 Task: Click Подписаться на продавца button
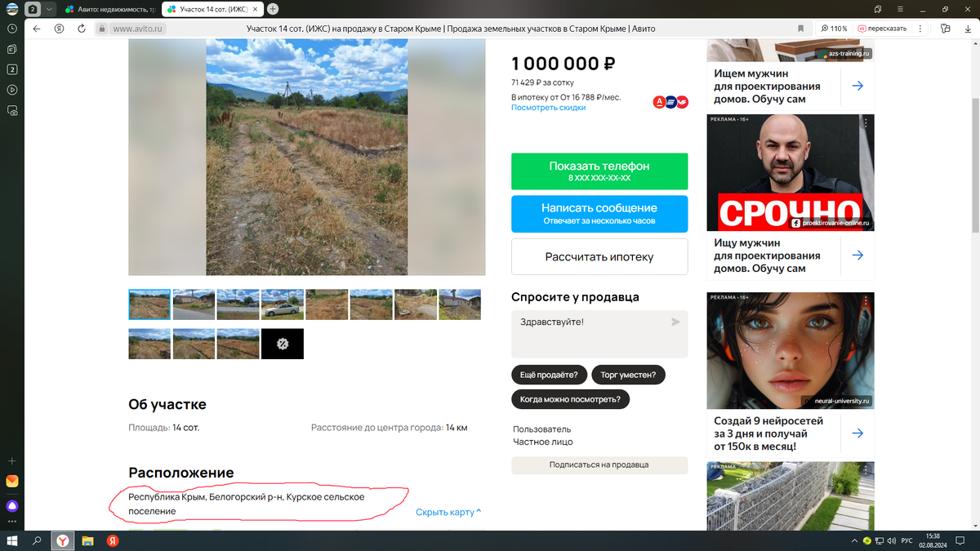pos(599,464)
